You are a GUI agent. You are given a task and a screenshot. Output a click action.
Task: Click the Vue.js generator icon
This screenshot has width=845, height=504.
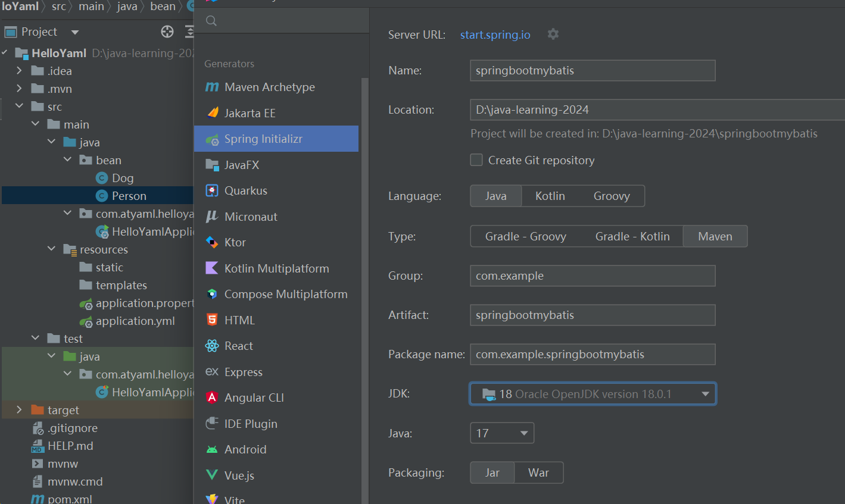[212, 475]
